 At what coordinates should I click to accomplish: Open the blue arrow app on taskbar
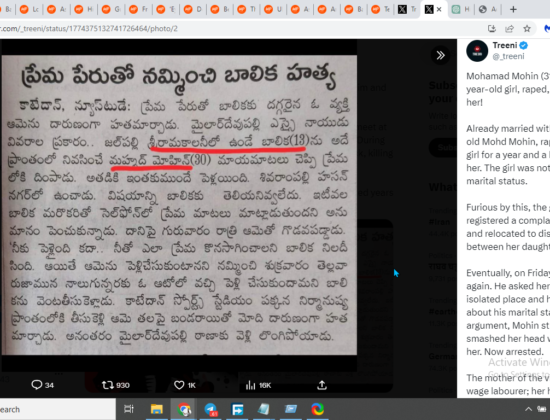237,409
